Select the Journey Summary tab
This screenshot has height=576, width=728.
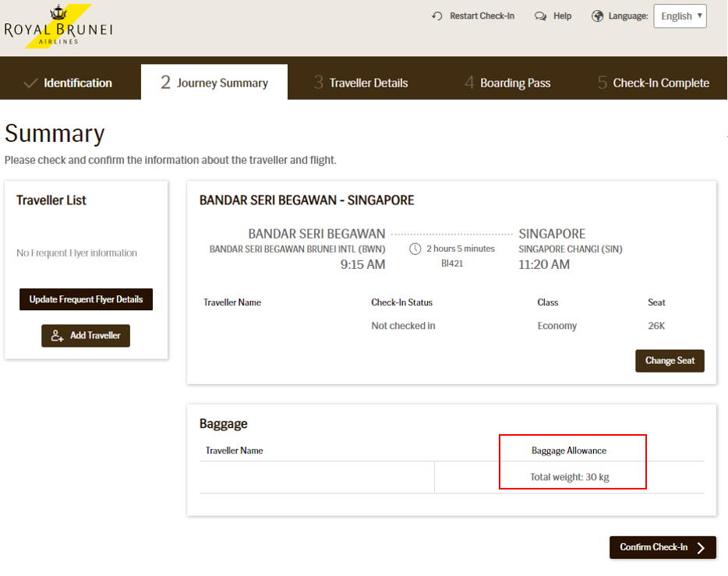point(214,83)
